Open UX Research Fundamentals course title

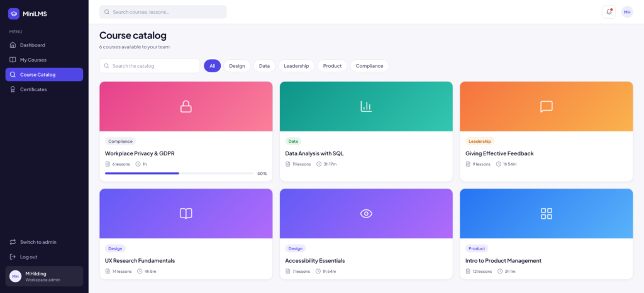tap(140, 260)
